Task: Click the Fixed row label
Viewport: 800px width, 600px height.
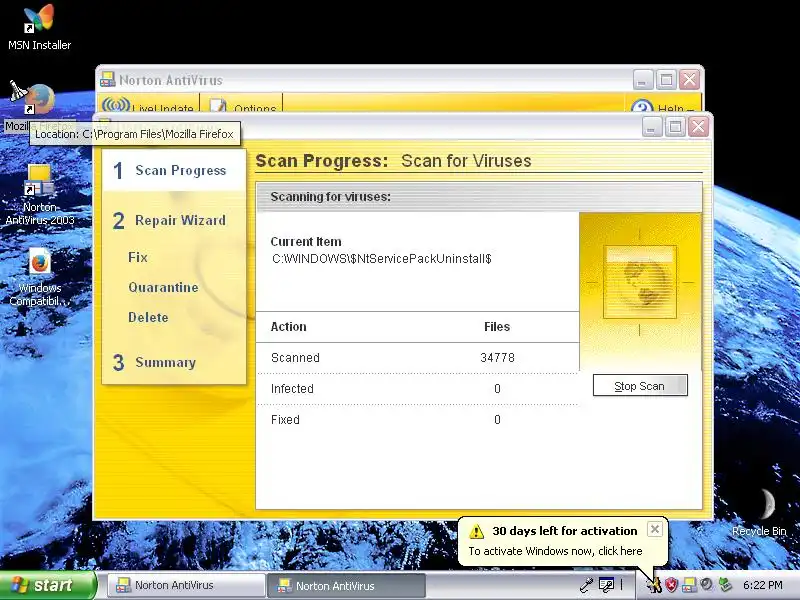Action: [x=285, y=419]
